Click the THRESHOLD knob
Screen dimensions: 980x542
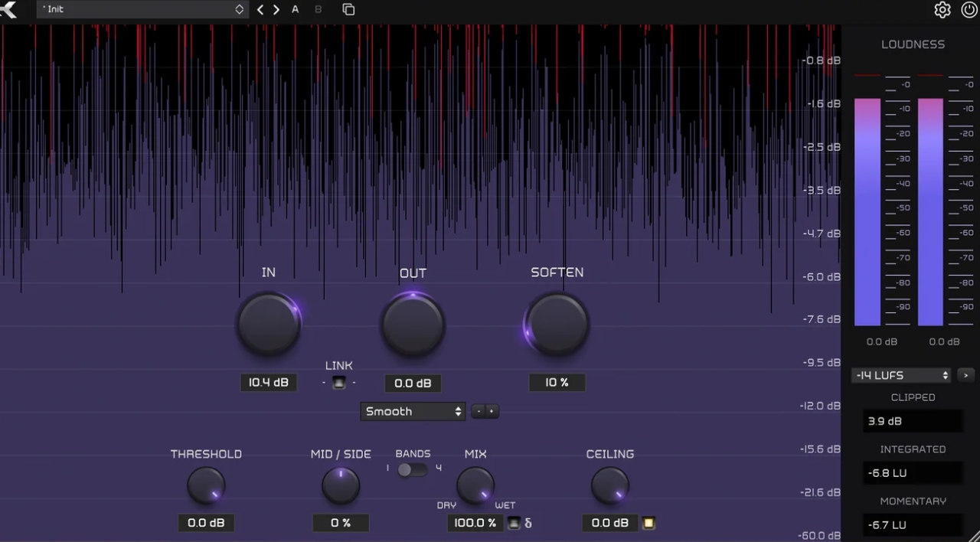(206, 485)
